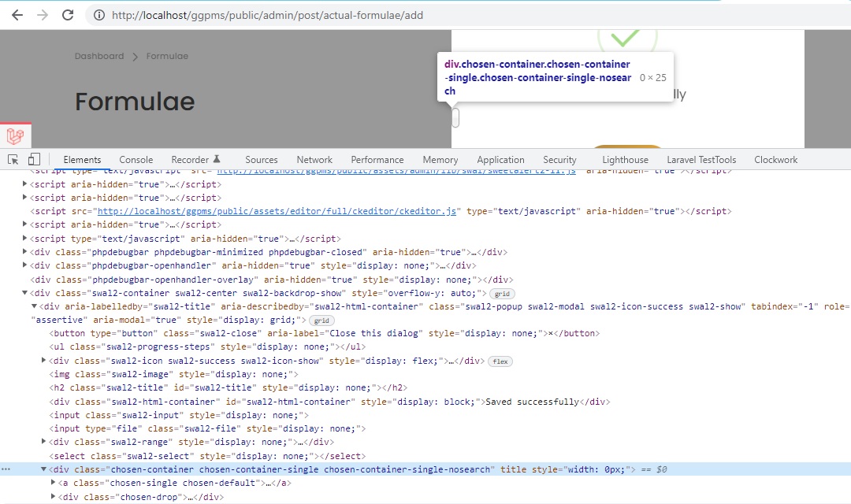This screenshot has height=504, width=851.
Task: Open the Security tab
Action: point(559,160)
